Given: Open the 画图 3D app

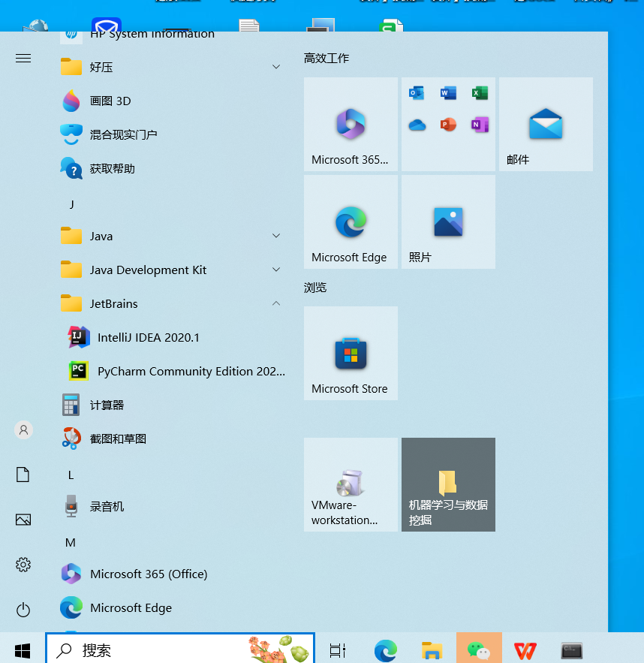Looking at the screenshot, I should click(x=171, y=101).
